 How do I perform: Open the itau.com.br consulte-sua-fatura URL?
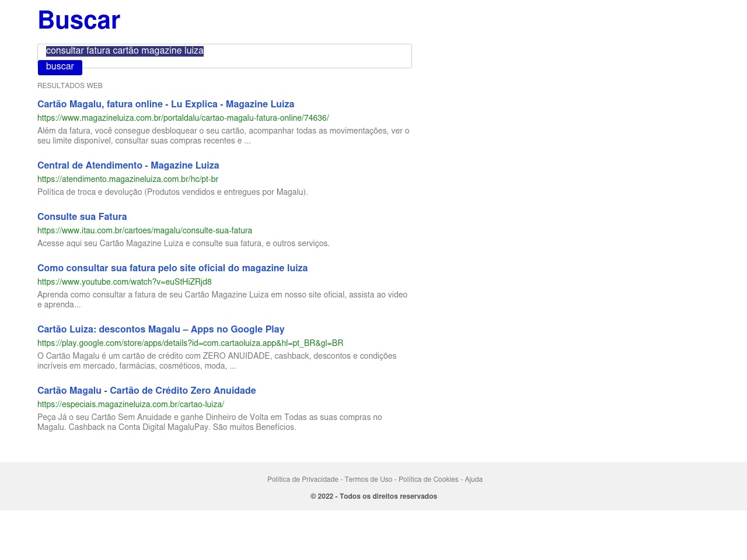(145, 230)
